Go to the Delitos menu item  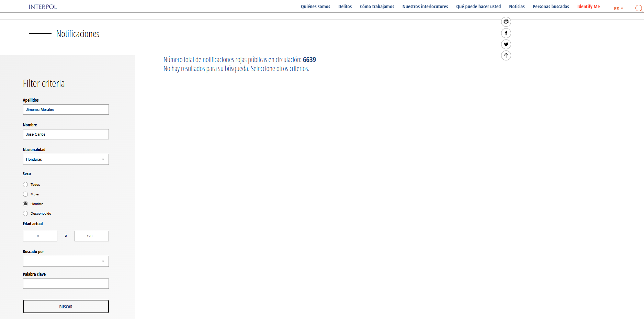pos(345,7)
